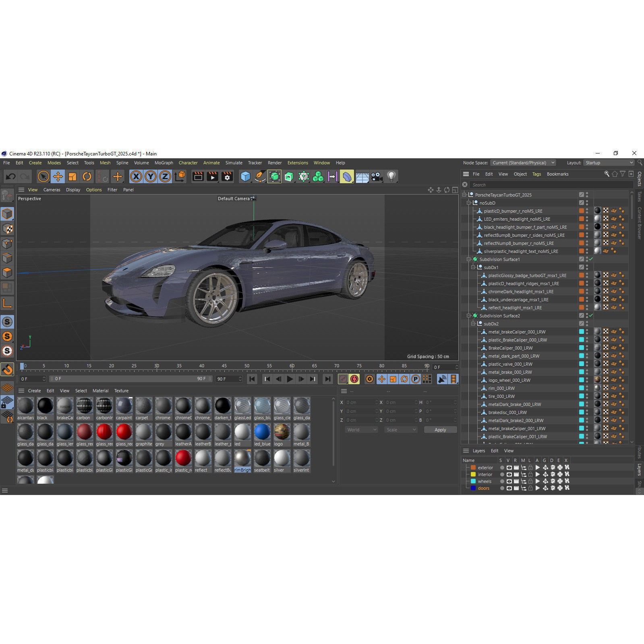The image size is (644, 644).
Task: Toggle X axis lock
Action: (x=136, y=176)
